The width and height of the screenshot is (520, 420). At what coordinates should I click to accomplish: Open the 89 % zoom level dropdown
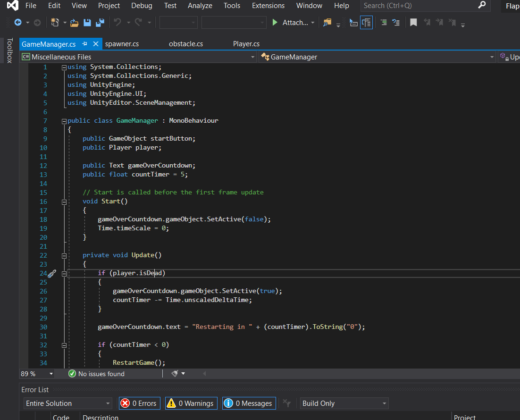[37, 374]
